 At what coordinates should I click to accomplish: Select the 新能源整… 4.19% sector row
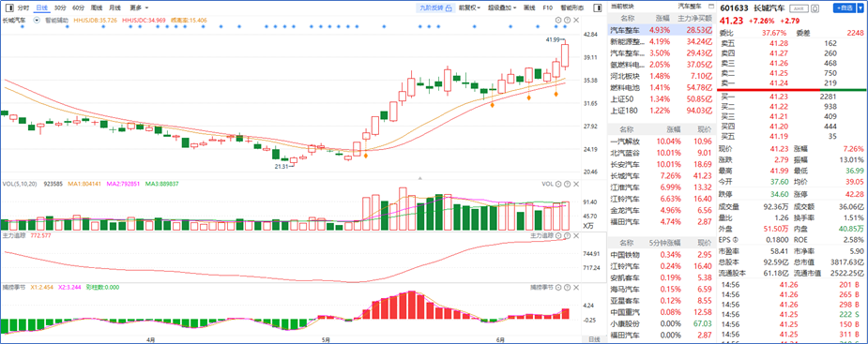pos(661,41)
